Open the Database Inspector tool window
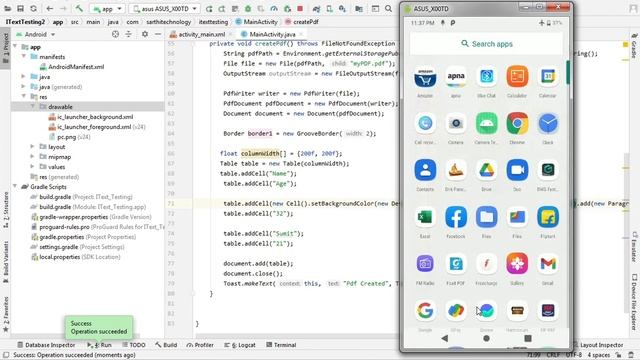This screenshot has width=640, height=360. pos(46,345)
